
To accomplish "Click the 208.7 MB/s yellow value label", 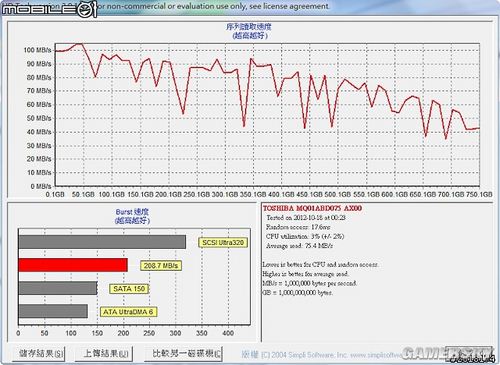I will pyautogui.click(x=161, y=266).
